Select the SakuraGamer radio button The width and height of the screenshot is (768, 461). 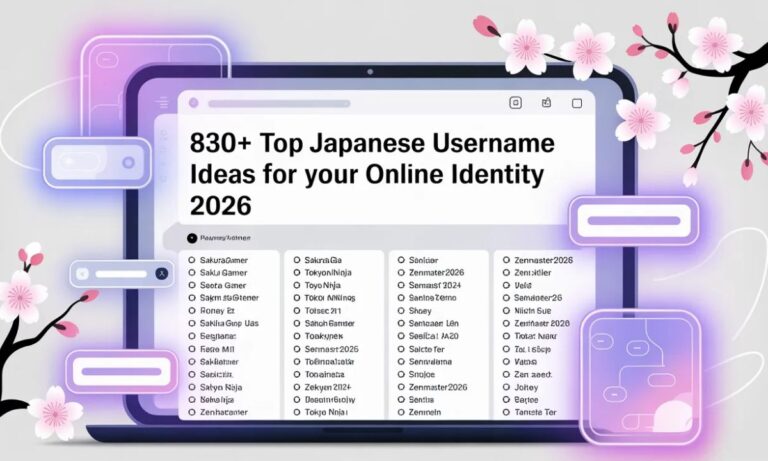click(x=192, y=260)
